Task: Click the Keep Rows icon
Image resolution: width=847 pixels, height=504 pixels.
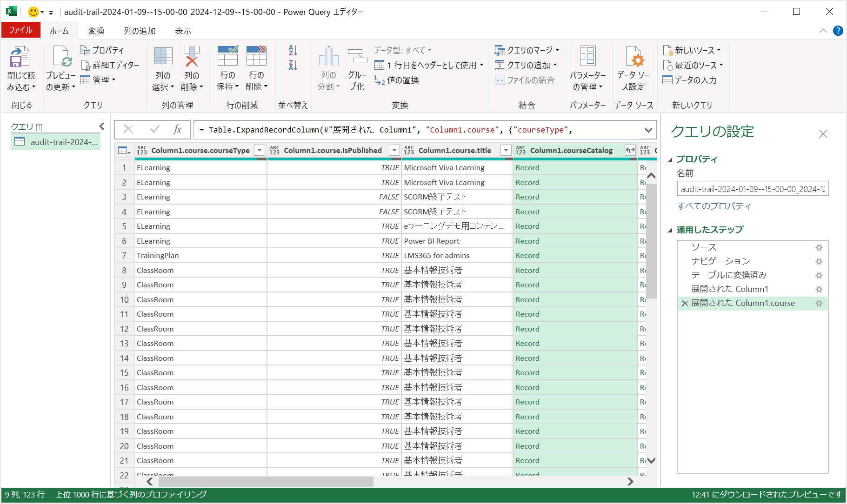Action: (x=227, y=56)
